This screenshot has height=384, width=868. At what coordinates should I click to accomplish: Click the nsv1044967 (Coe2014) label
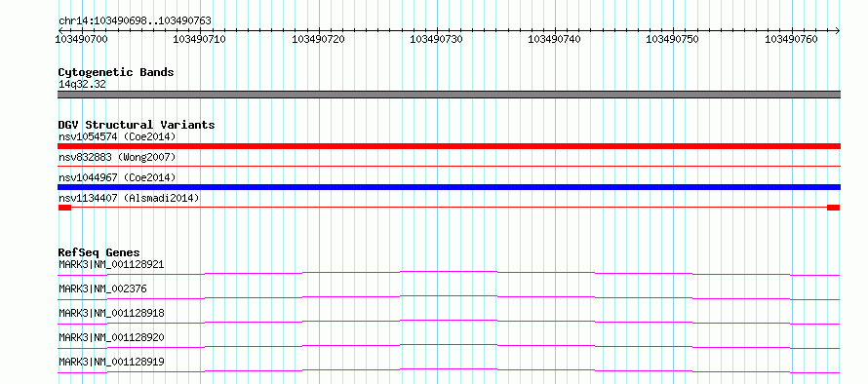(117, 177)
